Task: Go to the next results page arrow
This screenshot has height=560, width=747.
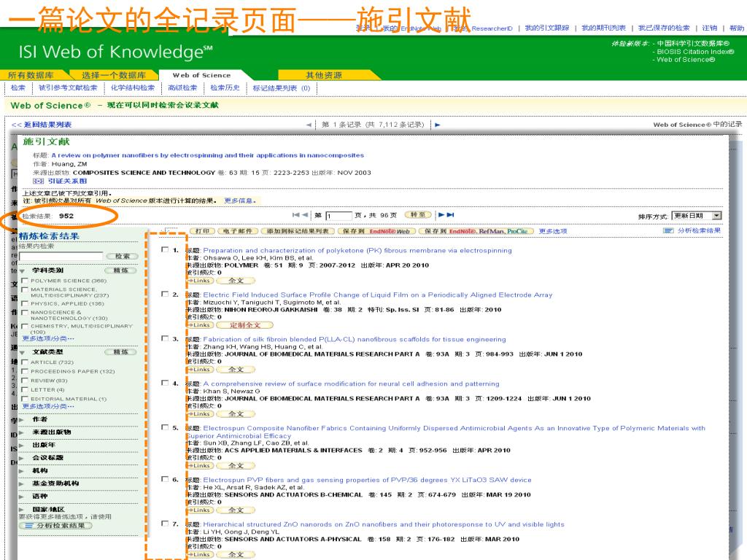Action: 441,215
